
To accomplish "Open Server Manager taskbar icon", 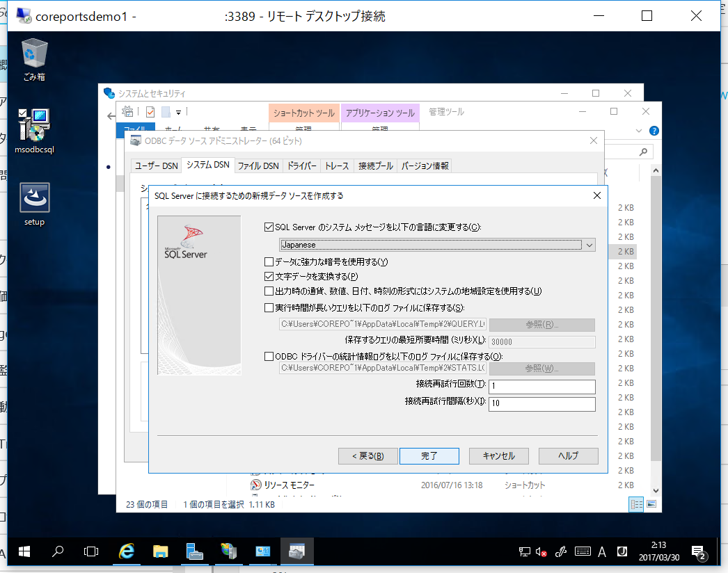I will click(195, 551).
